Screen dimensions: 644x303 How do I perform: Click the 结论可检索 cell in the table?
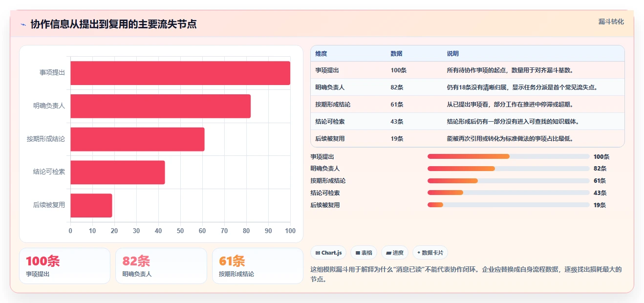330,122
